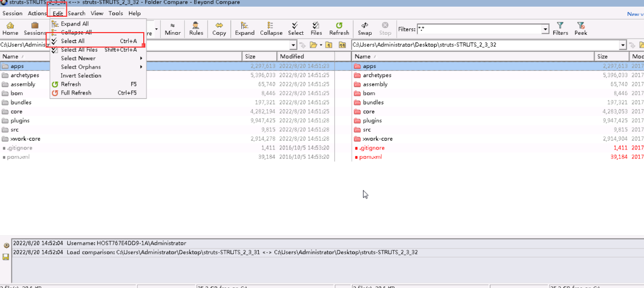Click the Files toolbar icon

pyautogui.click(x=316, y=29)
